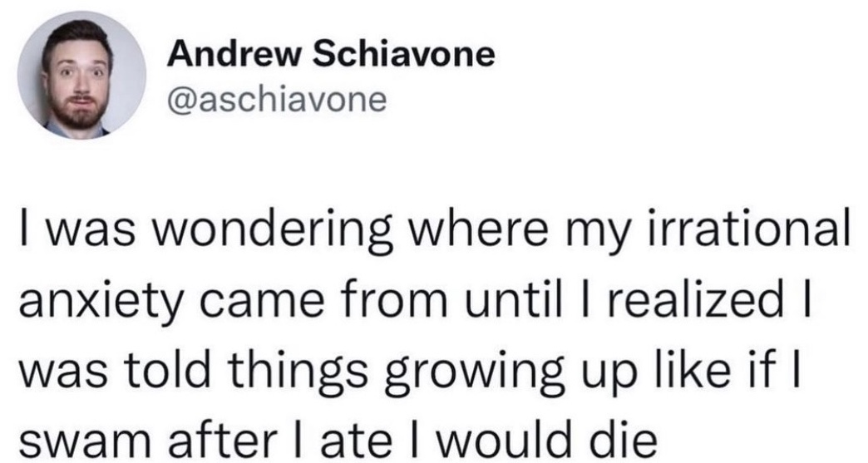Click the @aschiavone handle
This screenshot has height=463, width=868.
[x=277, y=100]
